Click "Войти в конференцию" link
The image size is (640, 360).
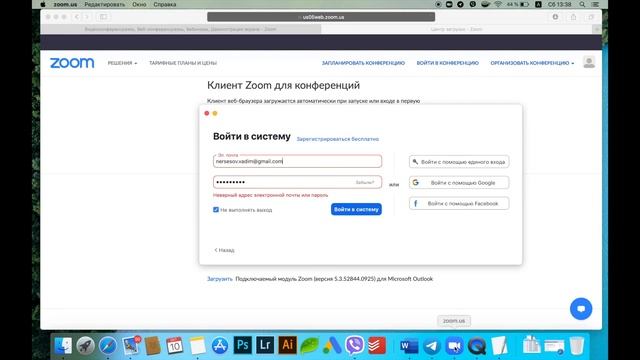[447, 63]
